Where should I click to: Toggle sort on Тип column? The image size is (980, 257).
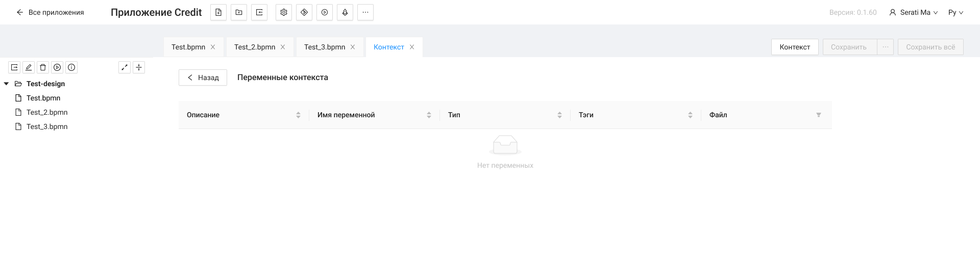559,115
